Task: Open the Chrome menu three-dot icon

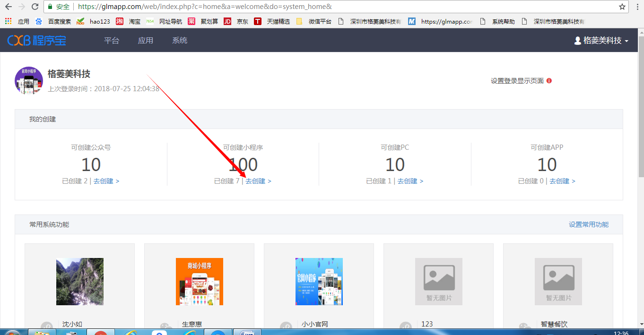Action: 636,7
